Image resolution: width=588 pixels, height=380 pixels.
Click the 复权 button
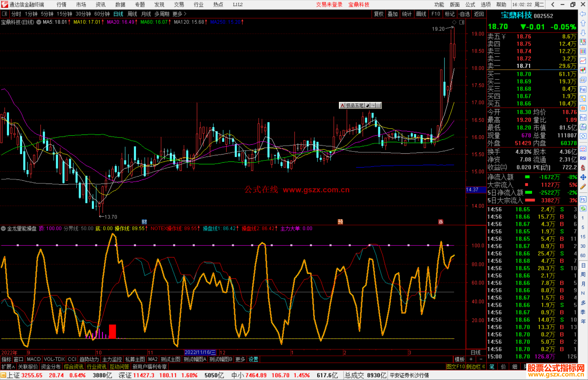378,14
